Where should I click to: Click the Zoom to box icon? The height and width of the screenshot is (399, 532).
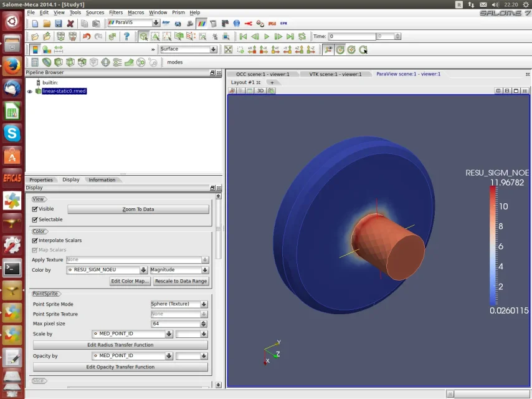[x=240, y=50]
